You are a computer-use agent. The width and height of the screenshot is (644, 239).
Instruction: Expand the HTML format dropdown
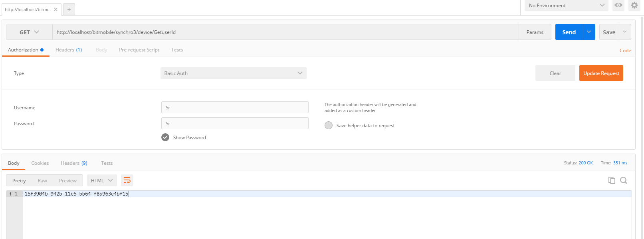point(102,181)
